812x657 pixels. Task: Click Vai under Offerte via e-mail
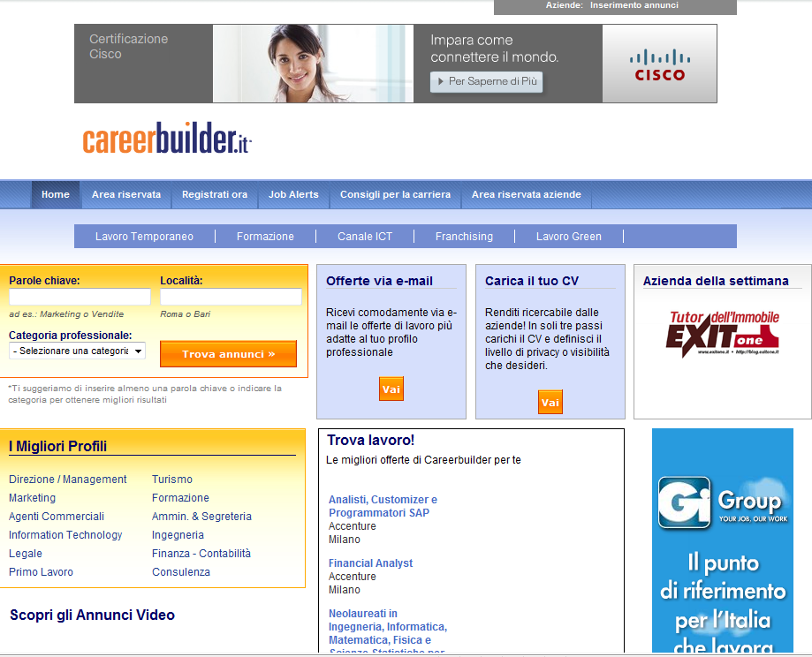pyautogui.click(x=391, y=389)
